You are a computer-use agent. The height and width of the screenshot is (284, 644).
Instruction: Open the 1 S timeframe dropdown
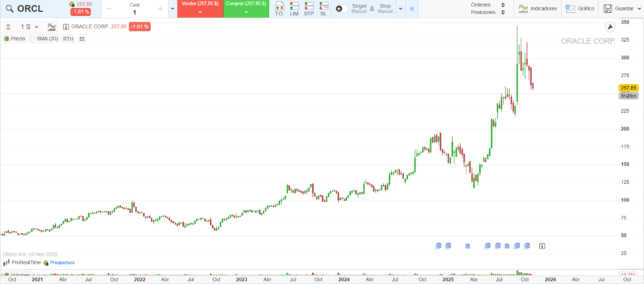click(29, 27)
